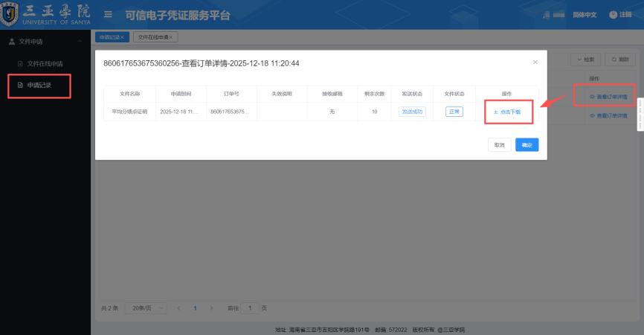Click the hamburger menu icon in the header
644x335 pixels.
point(109,15)
